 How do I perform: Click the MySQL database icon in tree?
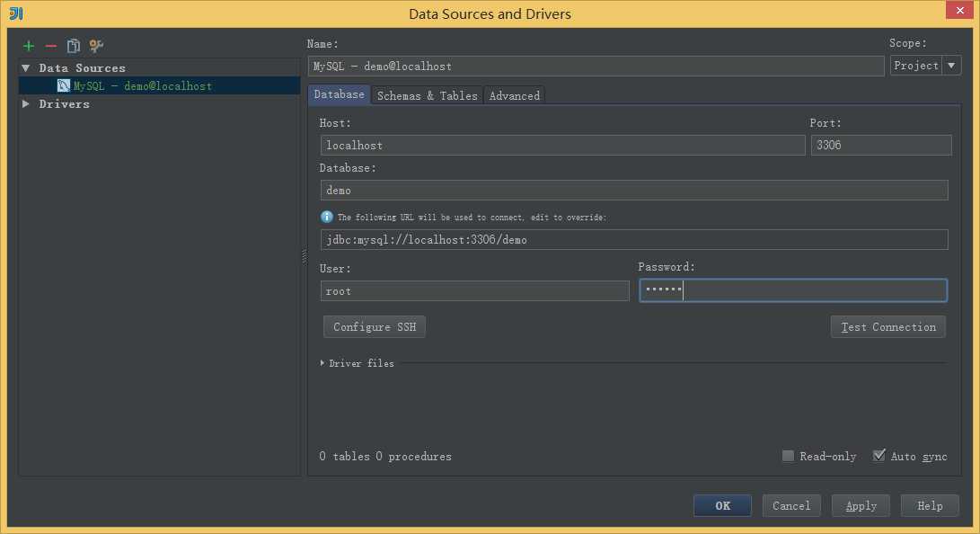click(x=63, y=85)
